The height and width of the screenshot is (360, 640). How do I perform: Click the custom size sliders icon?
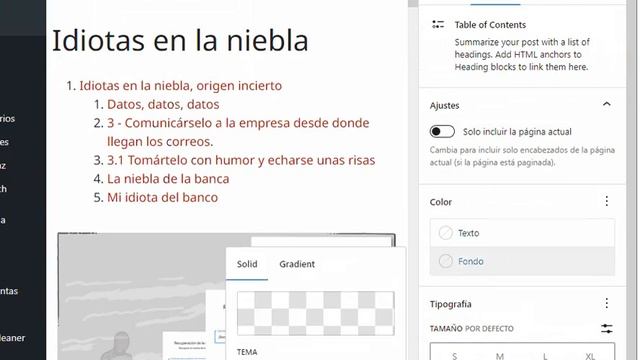coord(607,329)
